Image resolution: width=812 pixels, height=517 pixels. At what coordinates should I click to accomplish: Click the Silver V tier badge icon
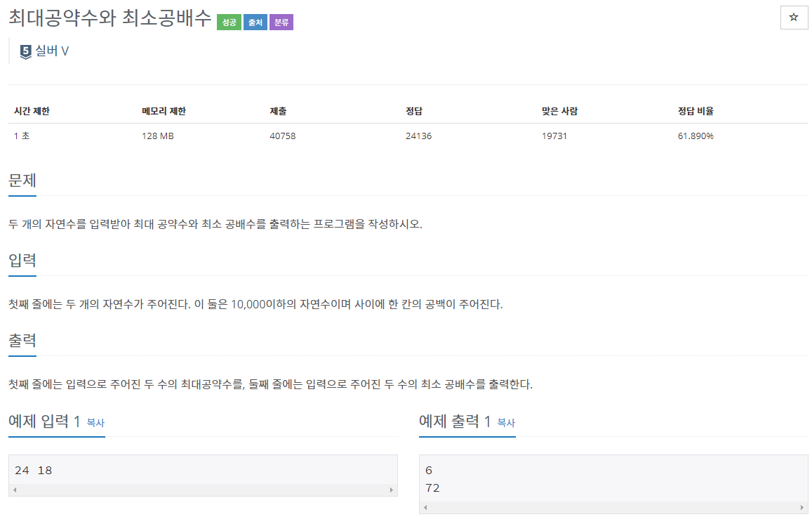[x=25, y=51]
